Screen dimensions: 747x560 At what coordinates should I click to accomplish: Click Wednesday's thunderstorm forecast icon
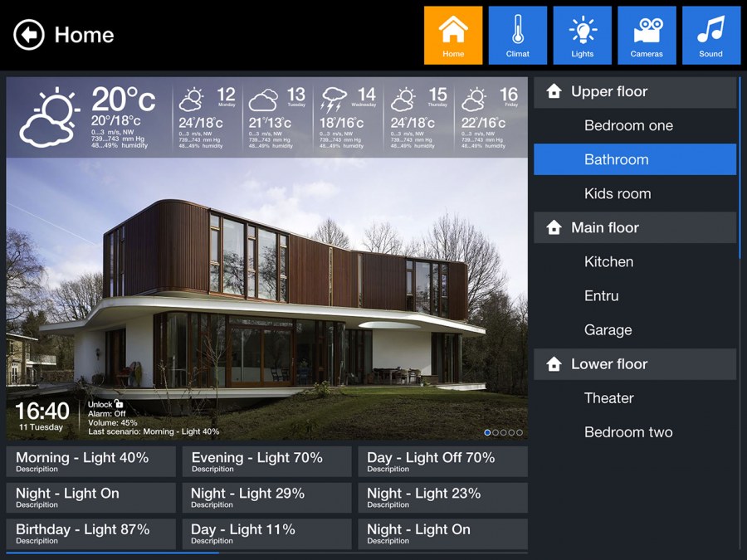coord(334,100)
